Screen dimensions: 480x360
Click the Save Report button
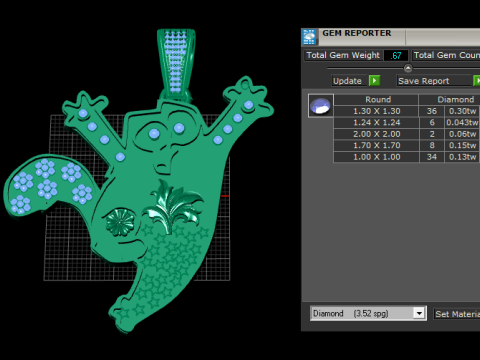click(x=433, y=81)
